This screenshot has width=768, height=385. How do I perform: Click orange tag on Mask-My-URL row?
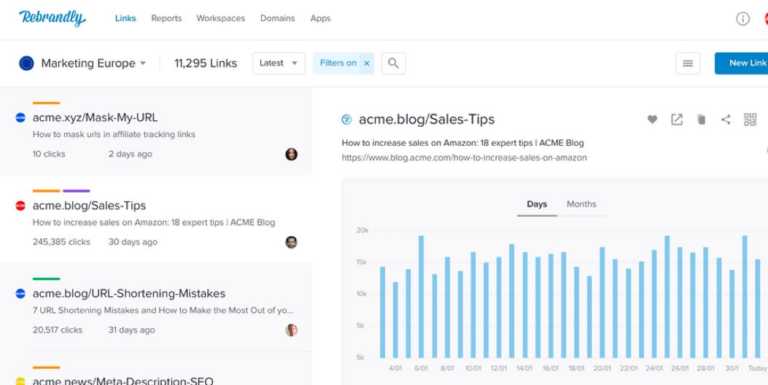click(46, 103)
